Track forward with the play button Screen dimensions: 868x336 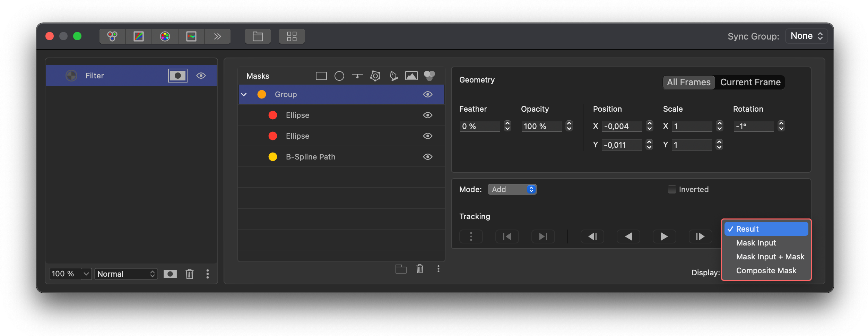[x=664, y=236]
